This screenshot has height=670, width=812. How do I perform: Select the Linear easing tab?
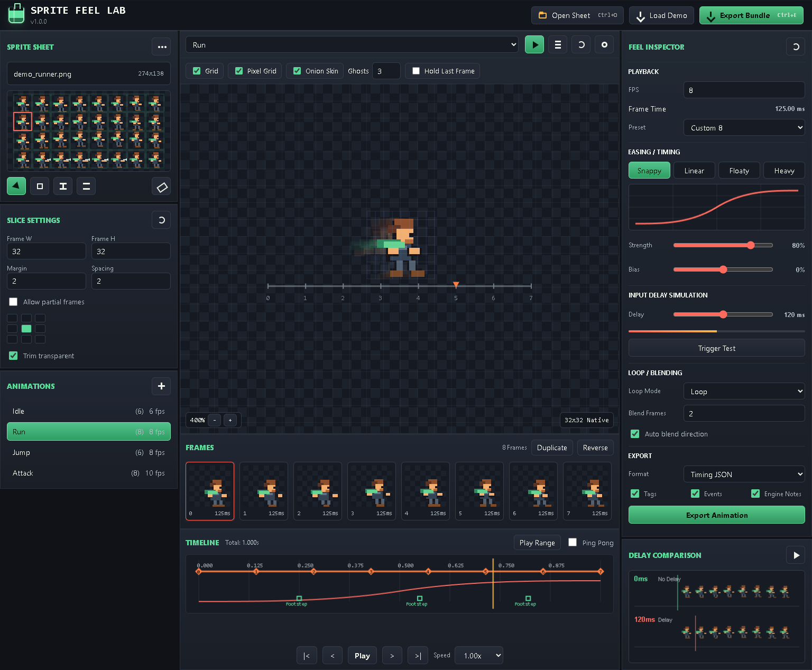click(x=694, y=171)
